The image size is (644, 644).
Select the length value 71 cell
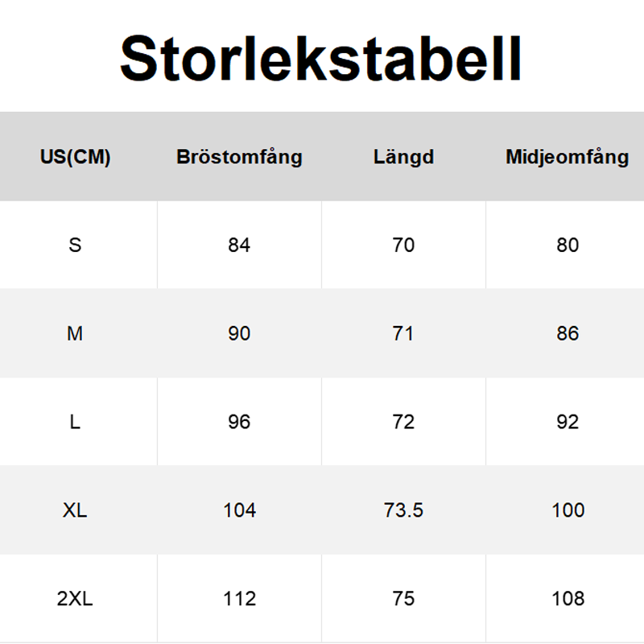click(403, 333)
